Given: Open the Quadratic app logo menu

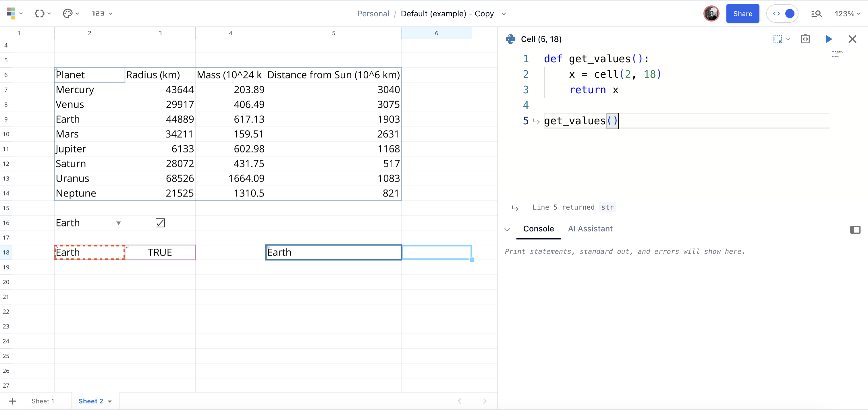Looking at the screenshot, I should coord(14,13).
